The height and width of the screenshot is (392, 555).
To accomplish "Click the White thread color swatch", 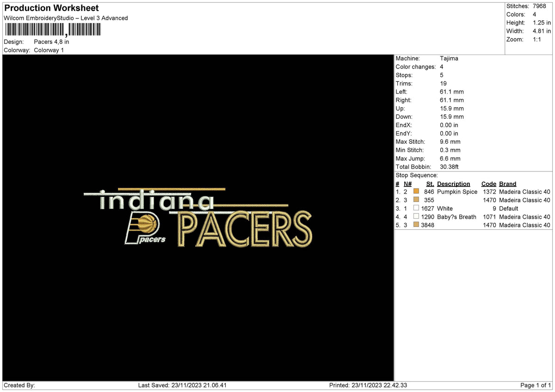I will (416, 208).
